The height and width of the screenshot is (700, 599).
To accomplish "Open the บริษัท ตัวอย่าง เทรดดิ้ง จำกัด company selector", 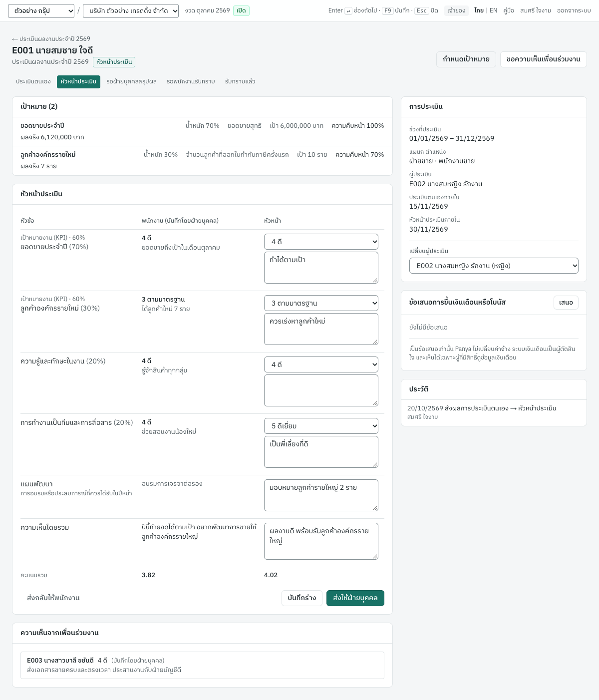I will pyautogui.click(x=131, y=10).
